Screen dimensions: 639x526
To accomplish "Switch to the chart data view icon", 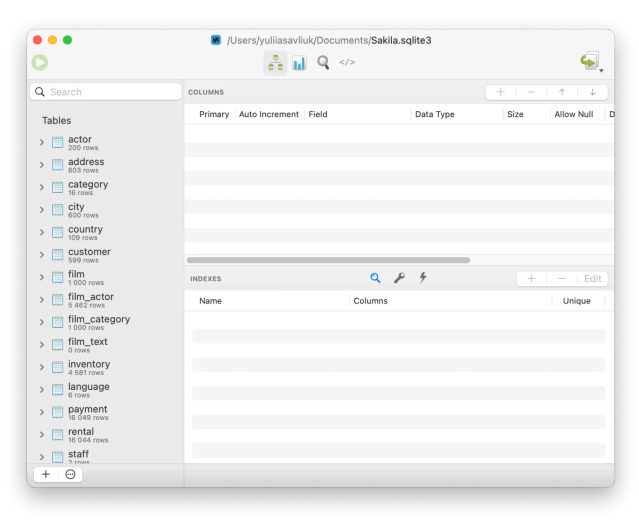I will [300, 63].
